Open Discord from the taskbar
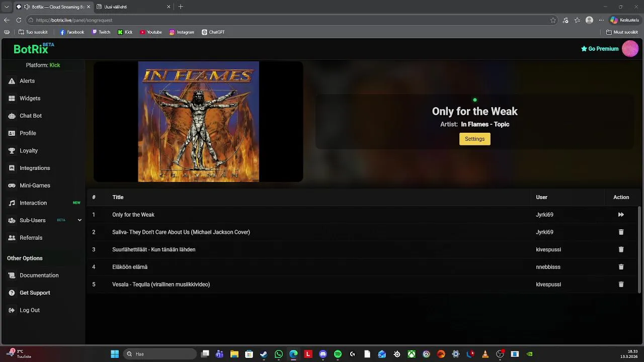Viewport: 644px width, 362px height. [x=323, y=354]
